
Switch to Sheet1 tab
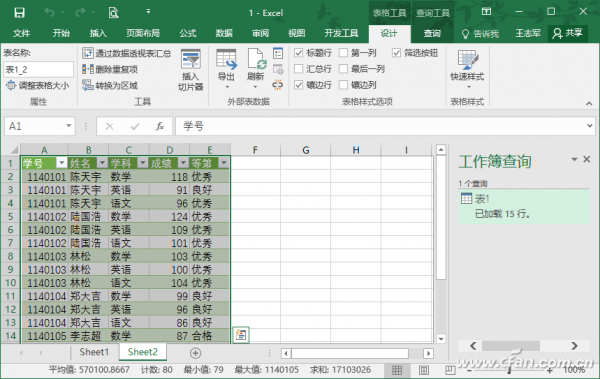point(94,352)
